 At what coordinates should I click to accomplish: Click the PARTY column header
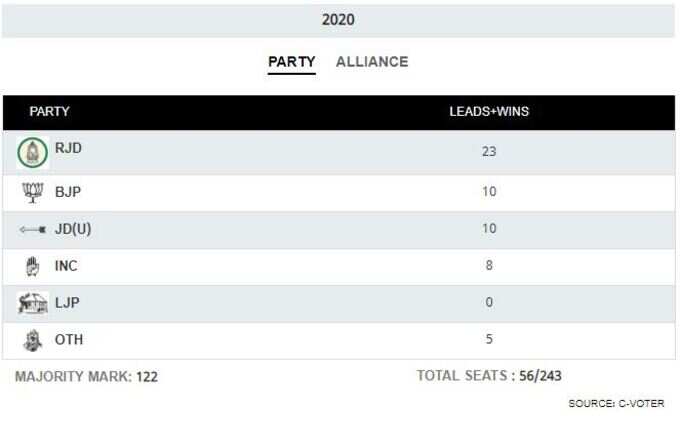tap(49, 112)
